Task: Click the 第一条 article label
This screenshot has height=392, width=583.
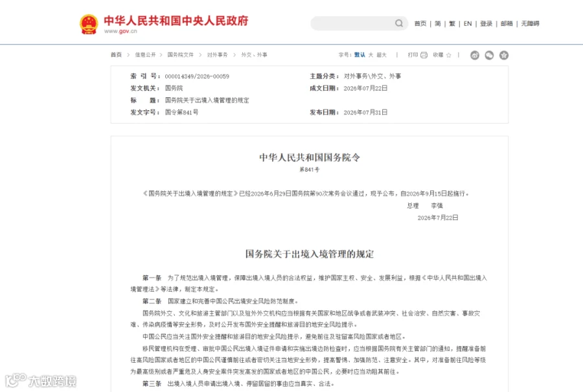Action: click(152, 278)
